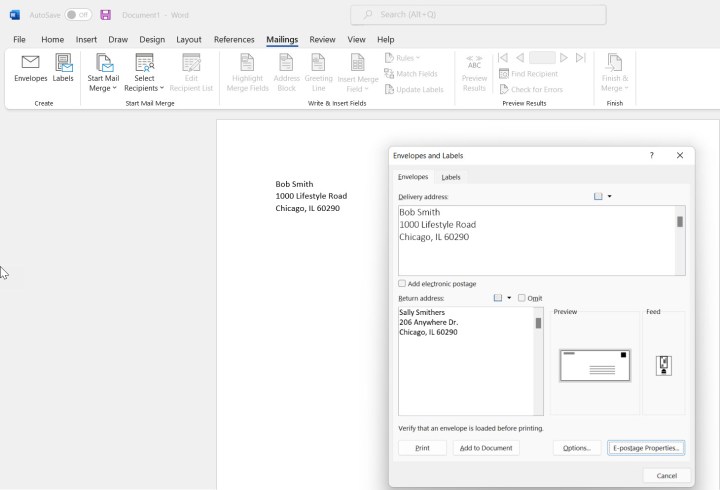Click inside the Return address text box

pos(465,370)
